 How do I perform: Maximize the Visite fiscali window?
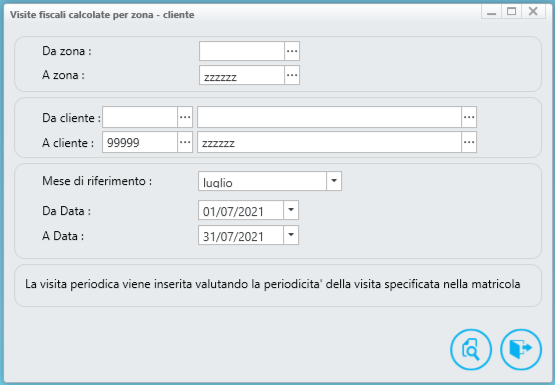tap(511, 12)
